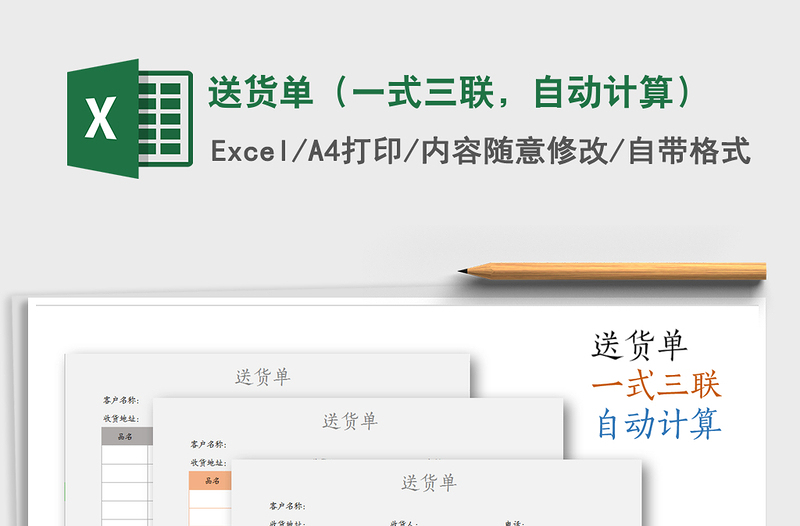Image resolution: width=800 pixels, height=526 pixels.
Task: Click 客户名称: label on the gray sheet
Action: (x=121, y=400)
